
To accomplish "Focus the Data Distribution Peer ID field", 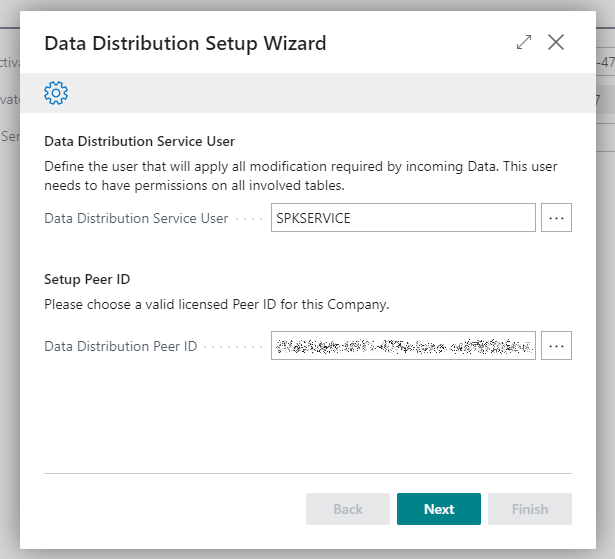I will pos(403,346).
